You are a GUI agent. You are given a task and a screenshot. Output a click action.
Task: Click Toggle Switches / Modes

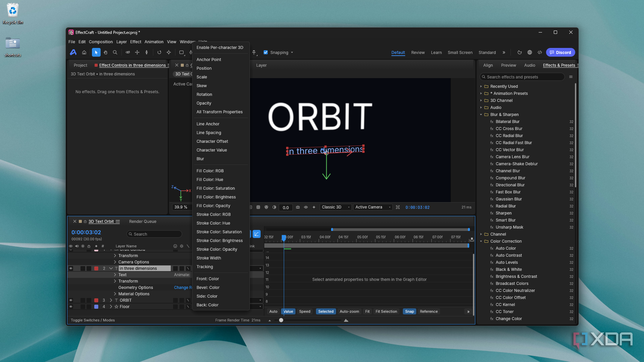point(93,320)
